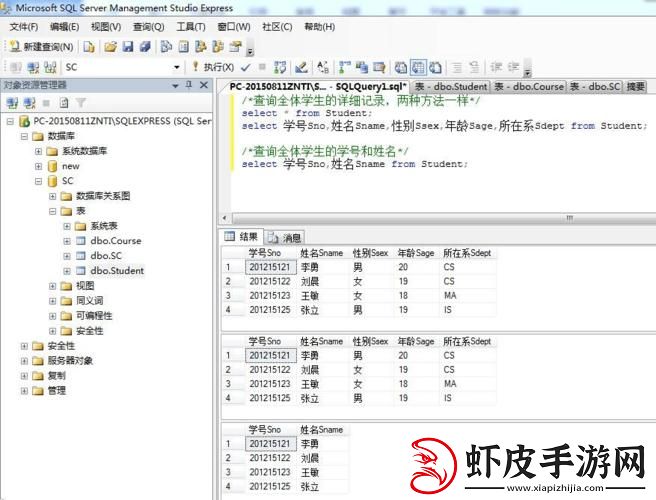Viewport: 656px width, 500px height.
Task: Switch to the 表 - dbo.Student tab
Action: point(451,87)
